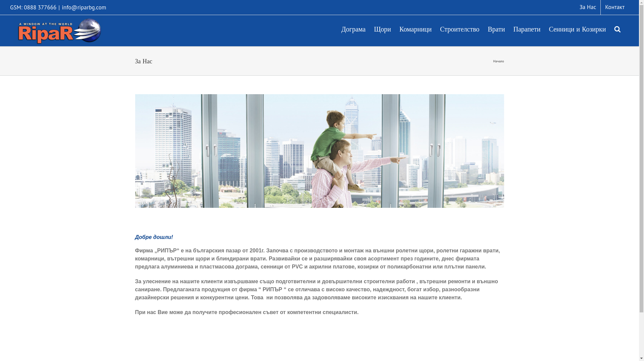Choose the Врати menu item
The image size is (644, 361).
(x=496, y=29)
